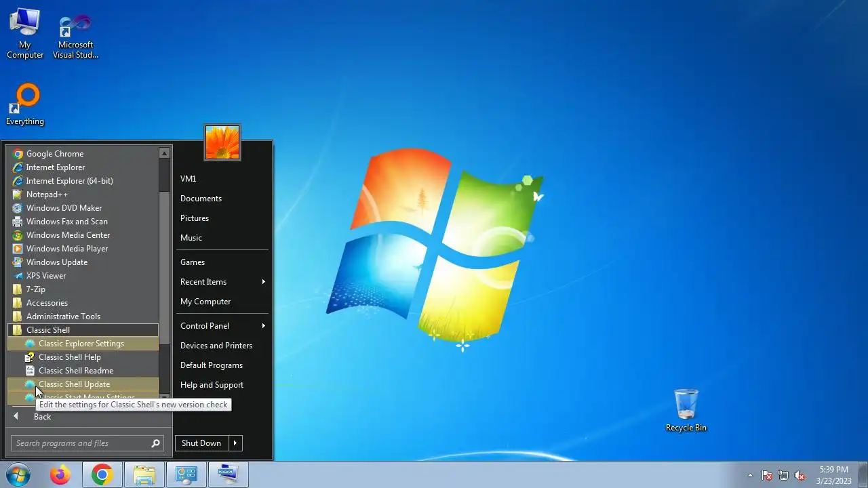Open Classic Shell Help
The width and height of the screenshot is (868, 488).
click(x=83, y=357)
